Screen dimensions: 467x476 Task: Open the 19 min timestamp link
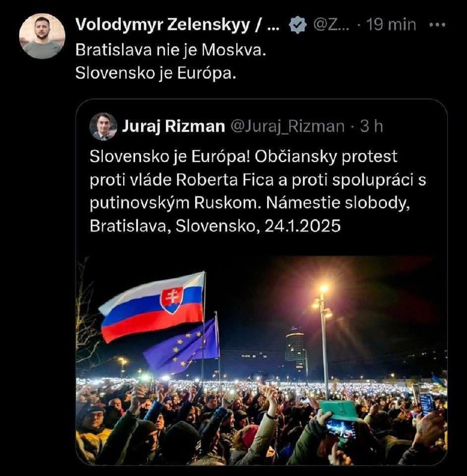391,24
